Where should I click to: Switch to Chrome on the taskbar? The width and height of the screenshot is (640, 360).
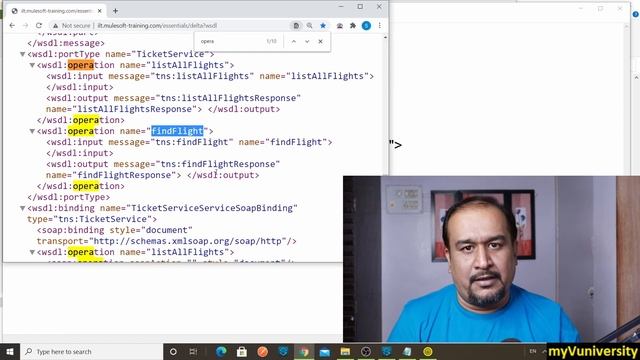click(304, 351)
